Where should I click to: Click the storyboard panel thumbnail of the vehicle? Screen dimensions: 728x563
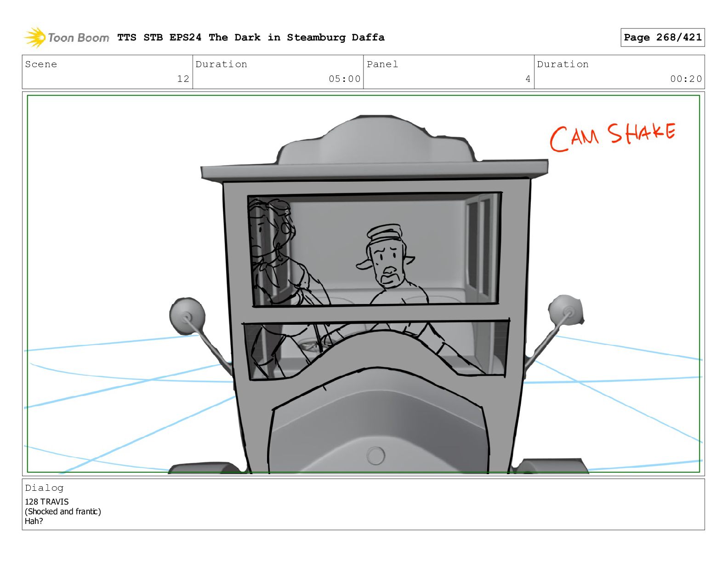tap(364, 284)
